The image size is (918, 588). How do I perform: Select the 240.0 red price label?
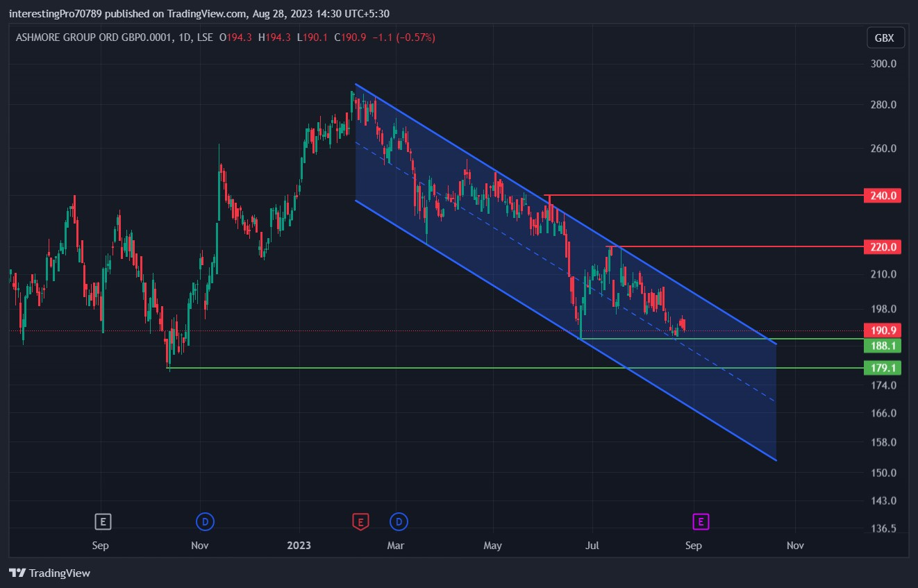882,196
